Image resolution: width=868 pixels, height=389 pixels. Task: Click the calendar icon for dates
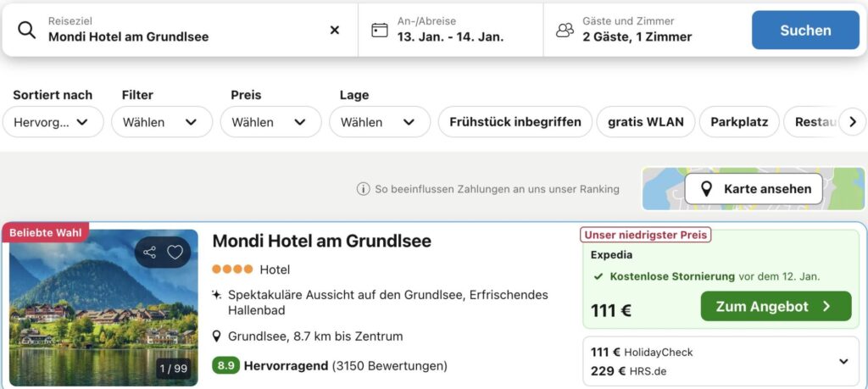coord(380,31)
